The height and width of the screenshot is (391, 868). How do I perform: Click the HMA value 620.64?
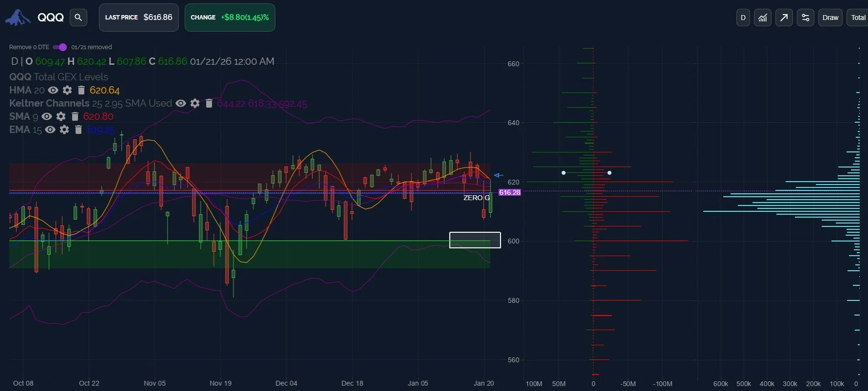[x=105, y=90]
